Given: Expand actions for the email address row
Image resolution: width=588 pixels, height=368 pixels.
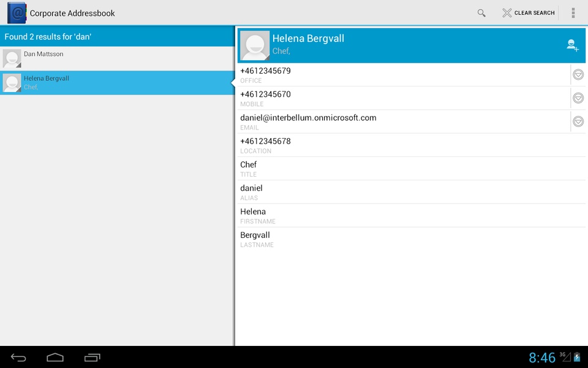Looking at the screenshot, I should pyautogui.click(x=578, y=121).
